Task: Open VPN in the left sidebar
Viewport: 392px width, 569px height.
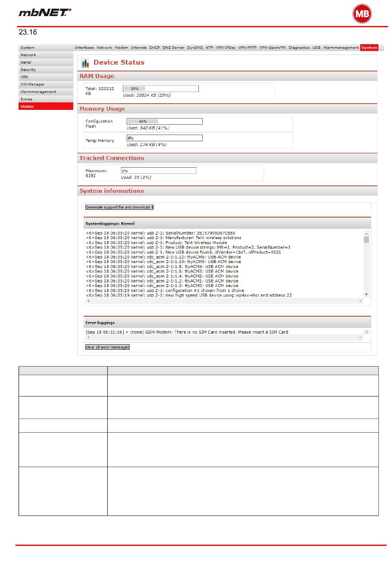Action: [46, 77]
